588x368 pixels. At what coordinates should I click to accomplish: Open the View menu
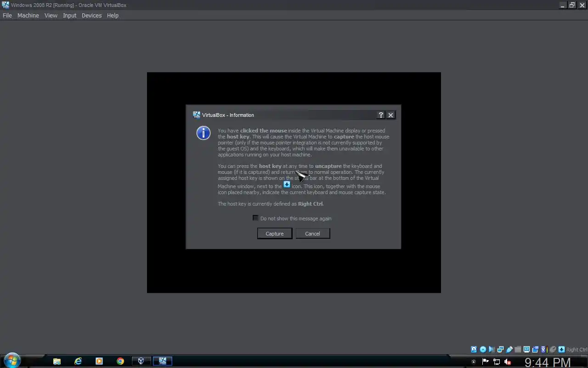(x=51, y=15)
